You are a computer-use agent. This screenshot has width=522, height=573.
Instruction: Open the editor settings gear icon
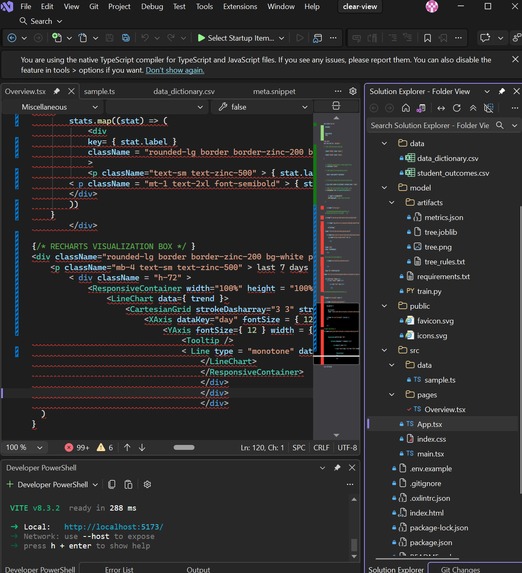[x=353, y=91]
